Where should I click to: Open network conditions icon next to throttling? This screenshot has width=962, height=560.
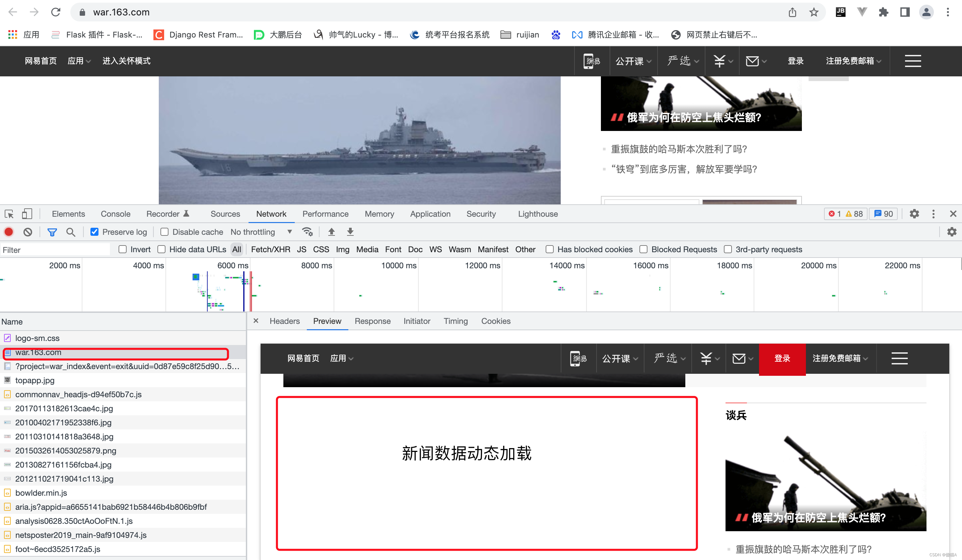pos(307,232)
